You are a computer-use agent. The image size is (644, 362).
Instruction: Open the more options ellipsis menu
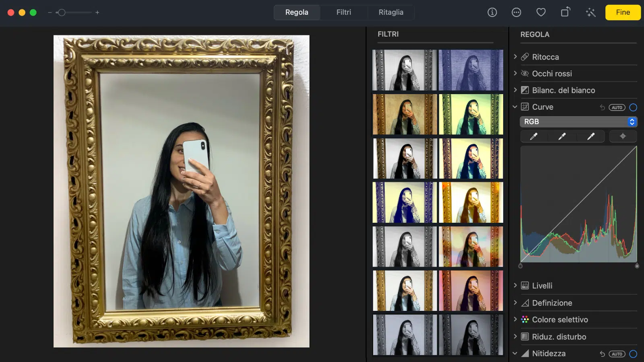tap(516, 12)
